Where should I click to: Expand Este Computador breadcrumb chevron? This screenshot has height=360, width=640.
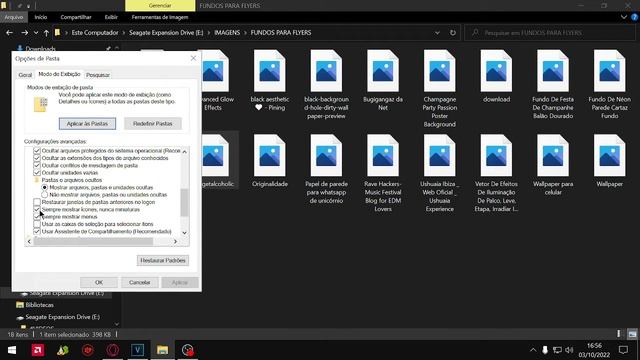click(124, 33)
